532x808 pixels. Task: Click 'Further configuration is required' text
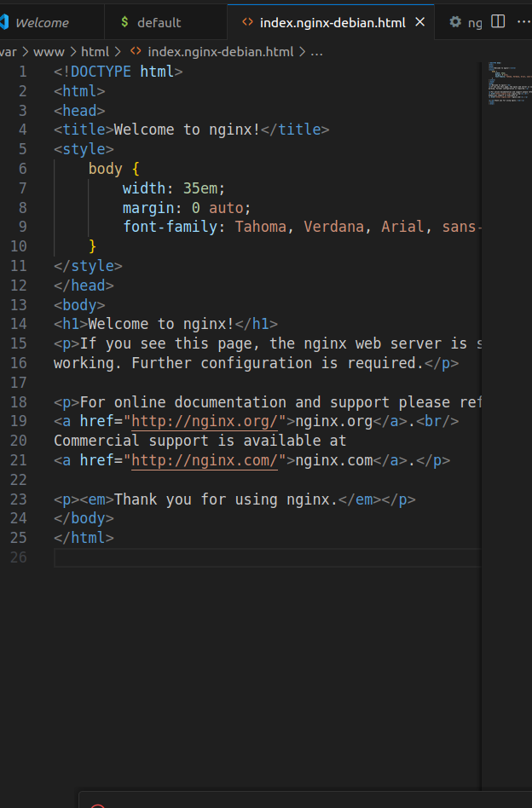(x=273, y=364)
